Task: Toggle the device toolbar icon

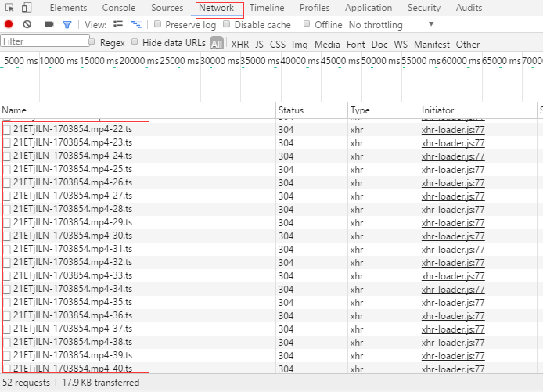Action: [x=26, y=8]
